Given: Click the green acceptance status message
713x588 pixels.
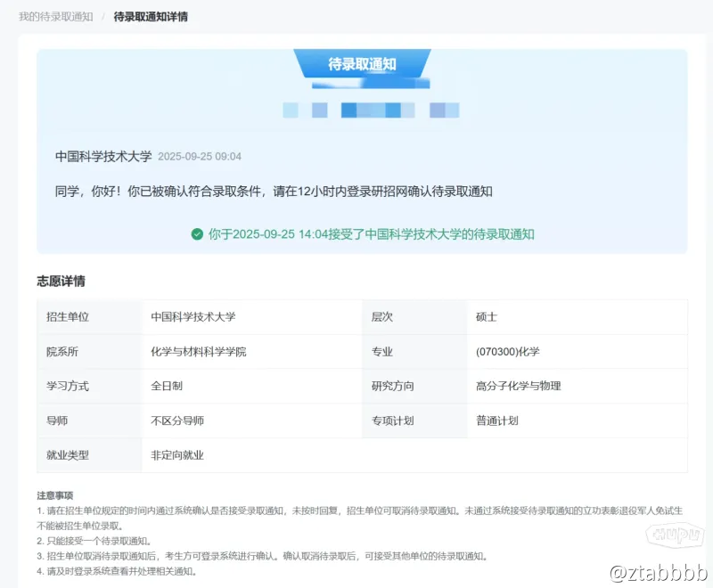Looking at the screenshot, I should [x=371, y=234].
